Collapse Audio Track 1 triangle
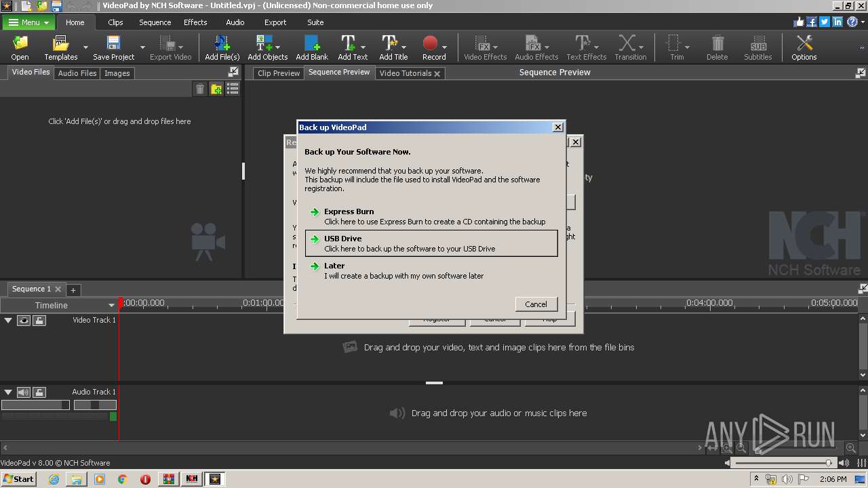The height and width of the screenshot is (488, 868). (x=8, y=392)
